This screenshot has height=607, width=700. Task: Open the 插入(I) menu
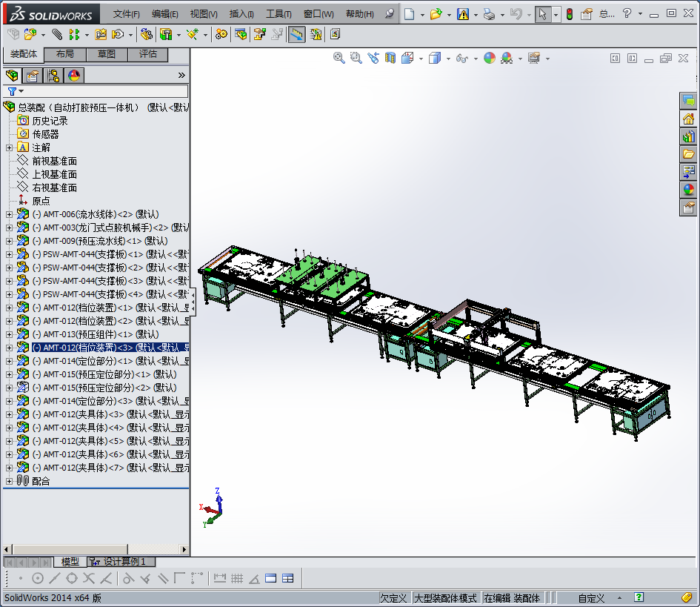pyautogui.click(x=241, y=14)
